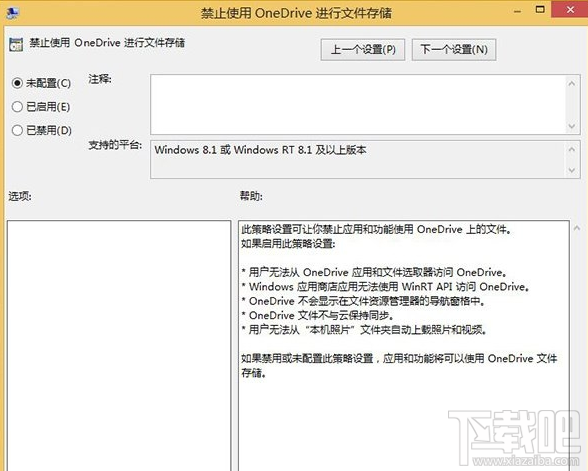Click the heading 禁止使用 OneDrive 进行文件存储 below the title bar
This screenshot has width=588, height=471.
[107, 43]
